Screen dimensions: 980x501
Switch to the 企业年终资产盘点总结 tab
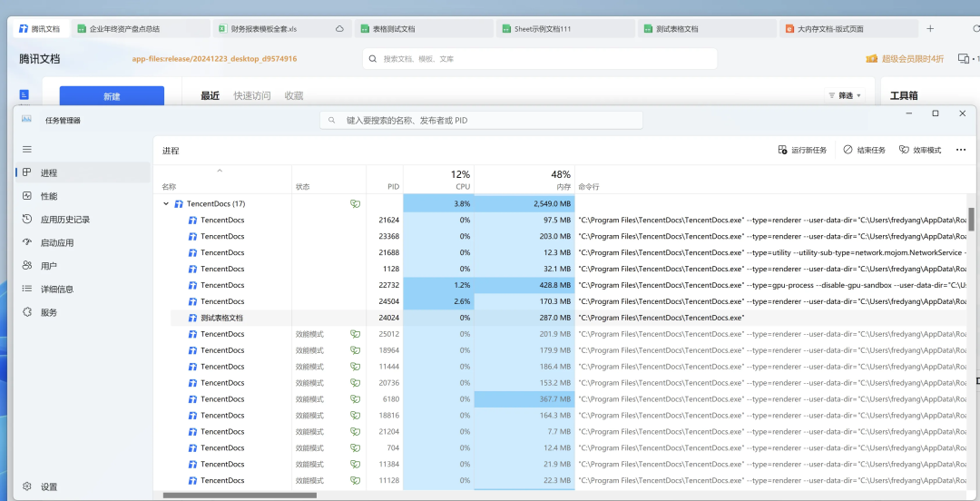pos(141,29)
